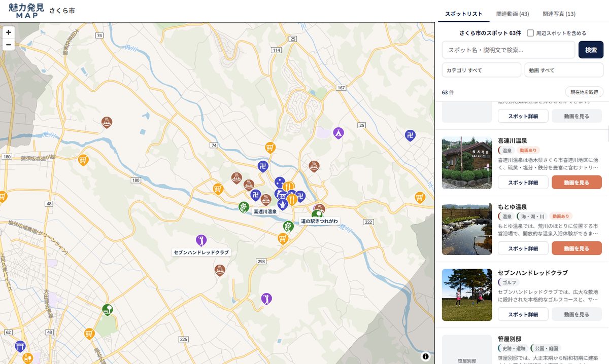Click the 検索 search button
609x364 pixels.
[591, 50]
